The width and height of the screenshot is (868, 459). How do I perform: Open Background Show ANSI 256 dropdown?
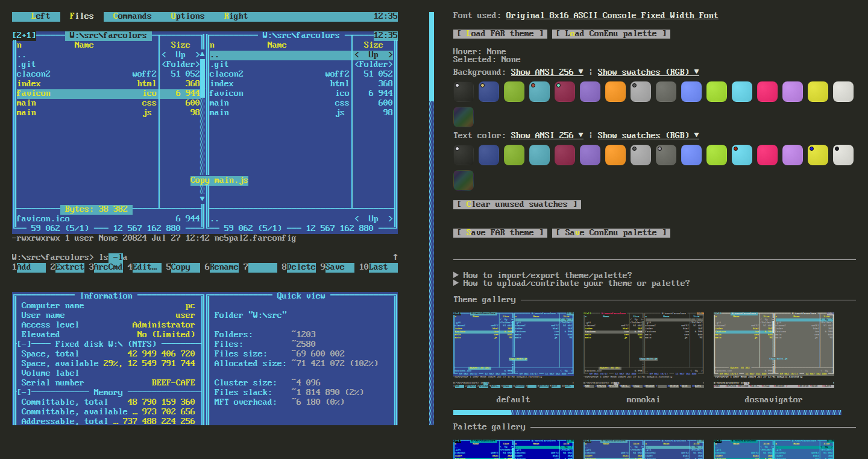[547, 72]
